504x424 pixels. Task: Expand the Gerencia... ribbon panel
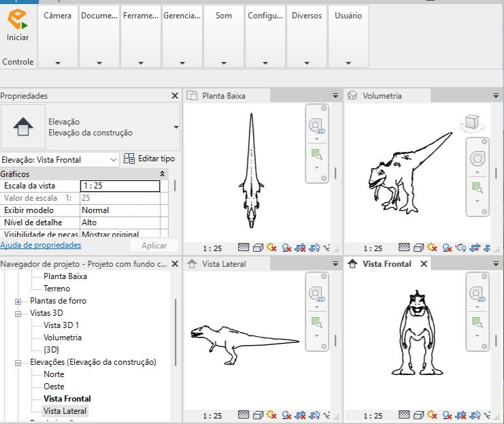pyautogui.click(x=182, y=63)
